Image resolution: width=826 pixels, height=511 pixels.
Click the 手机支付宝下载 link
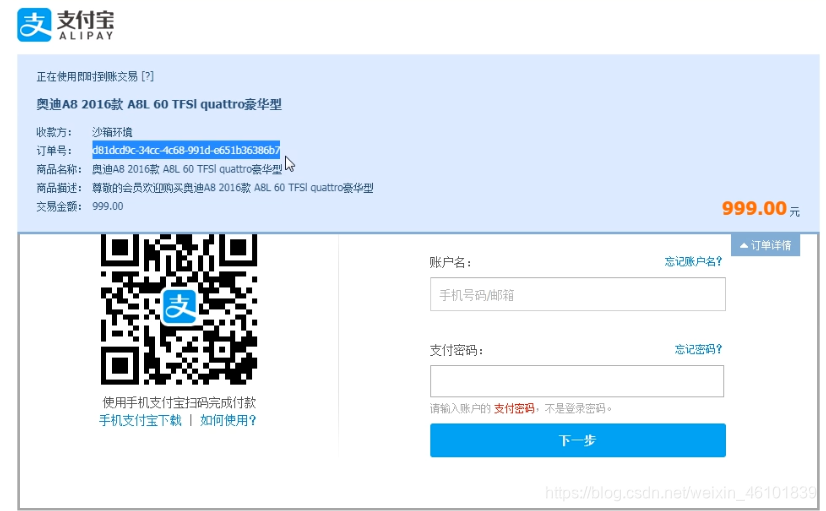[x=140, y=420]
